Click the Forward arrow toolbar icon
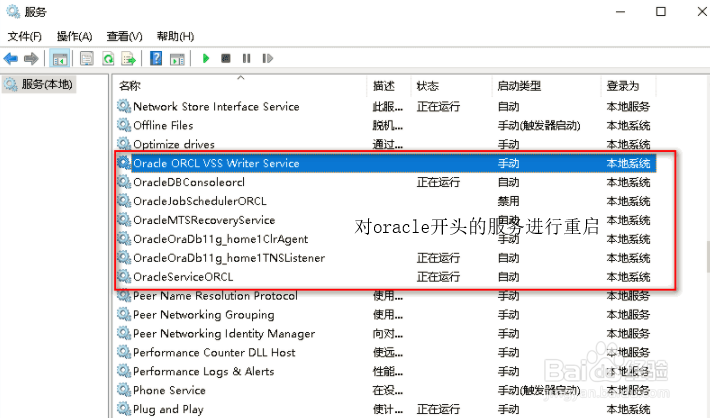This screenshot has width=710, height=418. (31, 58)
